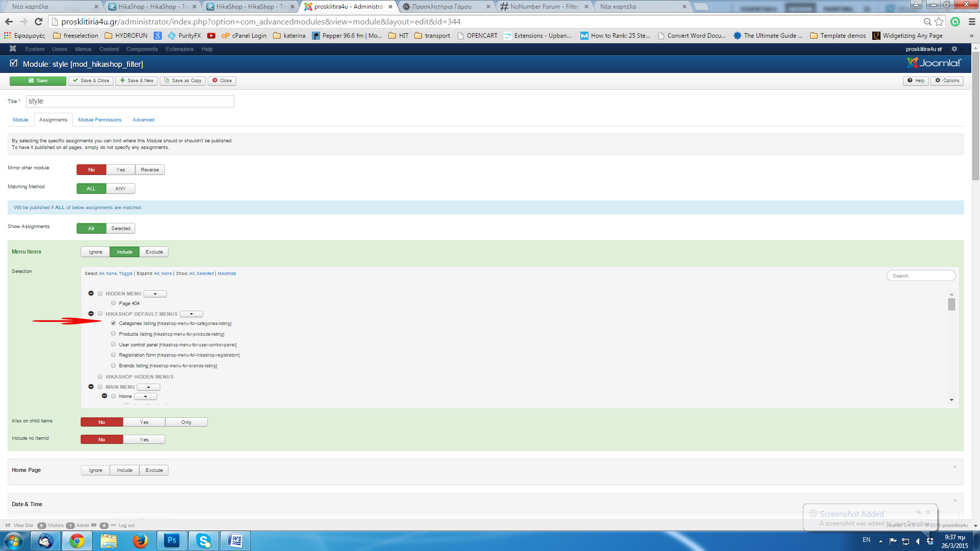
Task: Open Firefox from the taskbar
Action: click(140, 540)
